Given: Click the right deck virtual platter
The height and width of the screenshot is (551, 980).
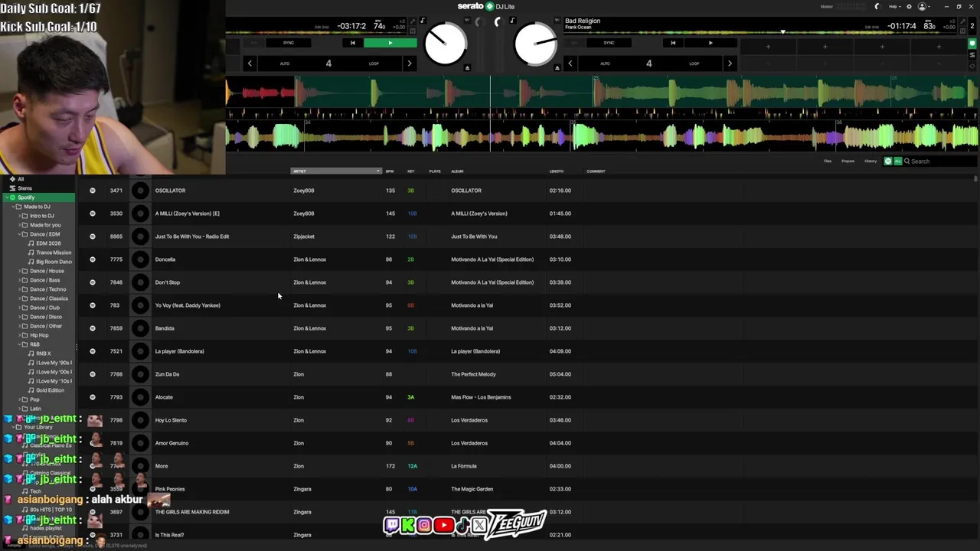Looking at the screenshot, I should click(535, 44).
